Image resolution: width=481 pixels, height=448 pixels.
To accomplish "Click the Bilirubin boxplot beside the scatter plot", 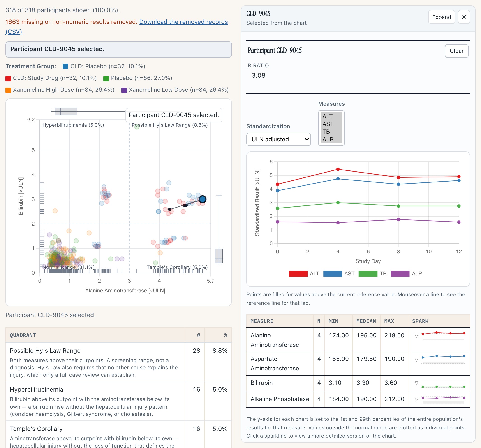I will [219, 256].
